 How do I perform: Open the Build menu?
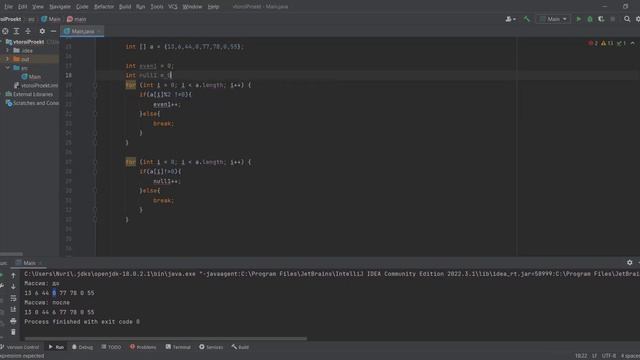(x=125, y=7)
